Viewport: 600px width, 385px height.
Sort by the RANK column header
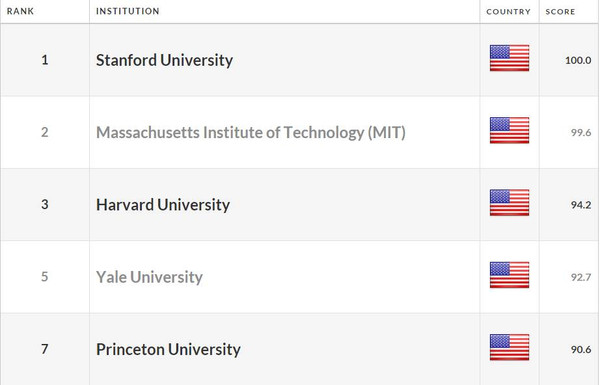20,11
